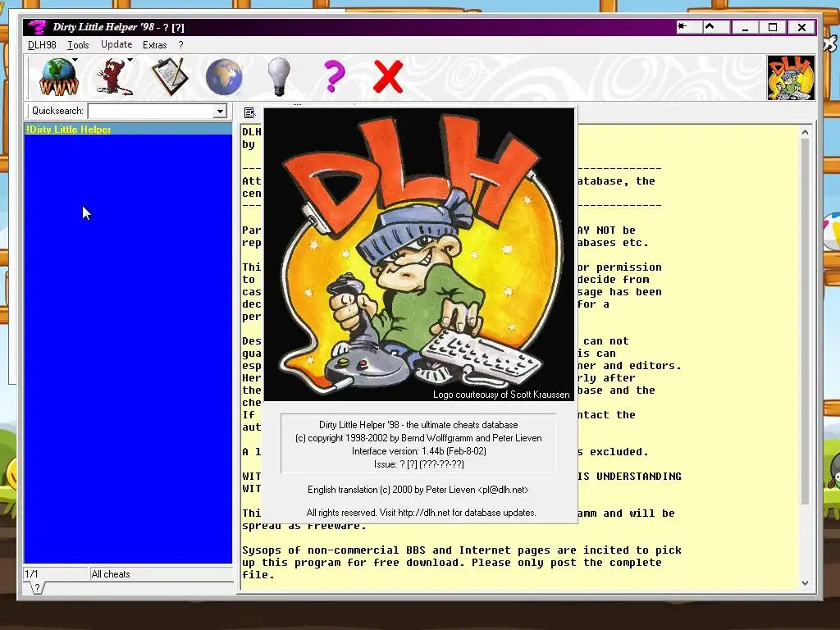Focus the Quicksearch input field
This screenshot has height=630, width=840.
(151, 111)
